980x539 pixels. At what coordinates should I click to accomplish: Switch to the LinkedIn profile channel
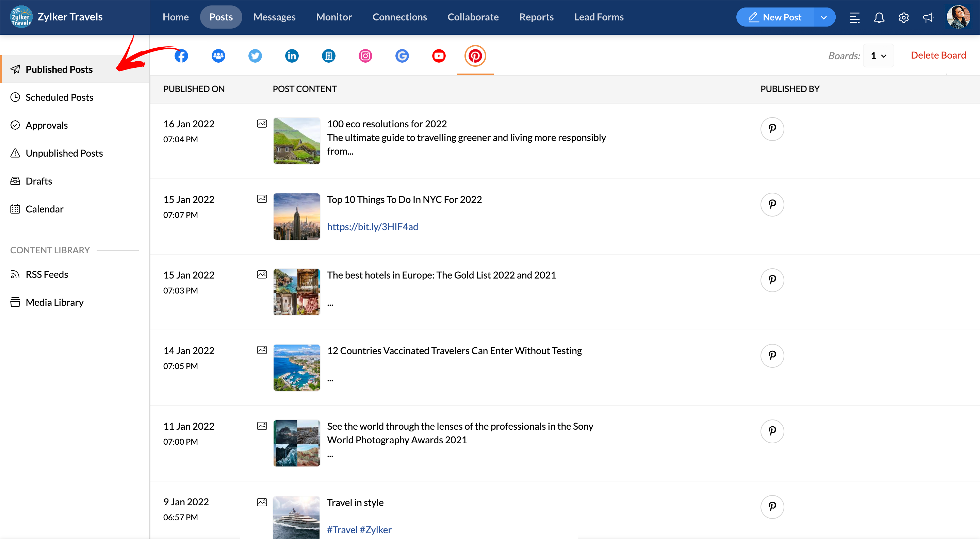[x=292, y=56]
